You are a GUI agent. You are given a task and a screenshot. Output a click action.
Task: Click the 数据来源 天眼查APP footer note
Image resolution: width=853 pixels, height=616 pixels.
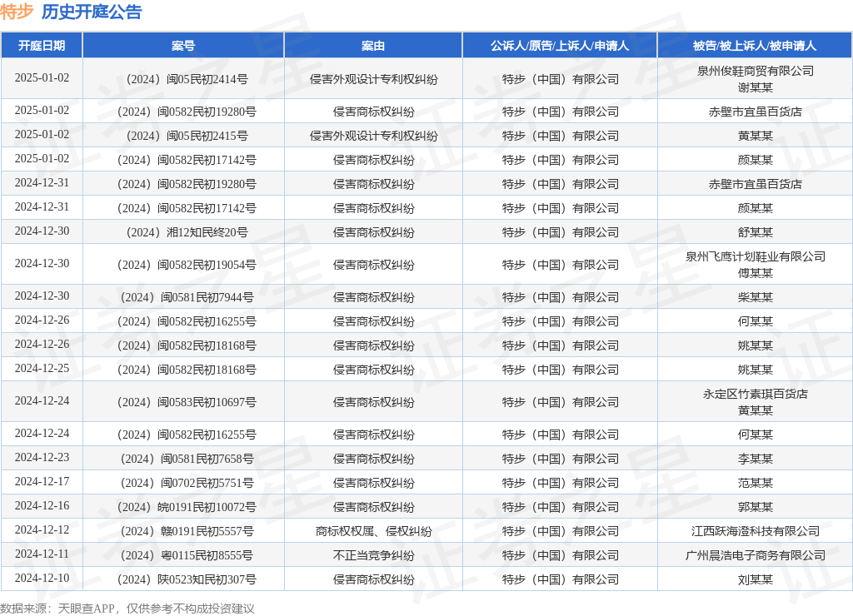(127, 609)
